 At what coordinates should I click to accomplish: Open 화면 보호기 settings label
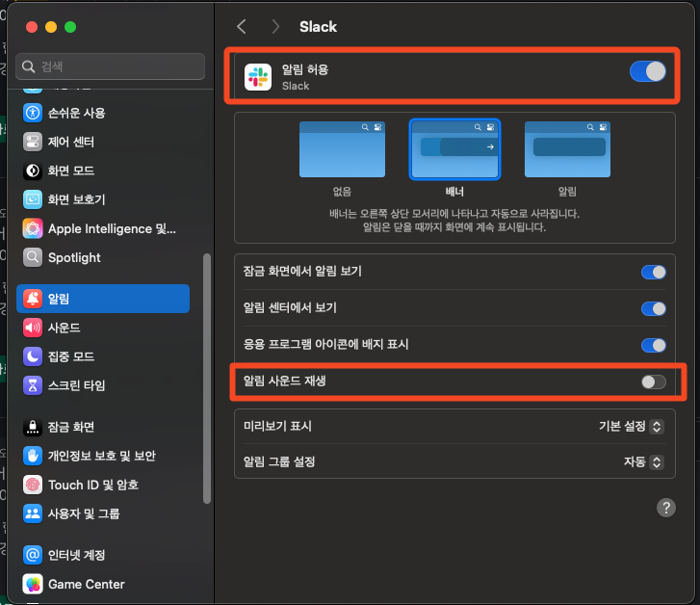coord(76,199)
